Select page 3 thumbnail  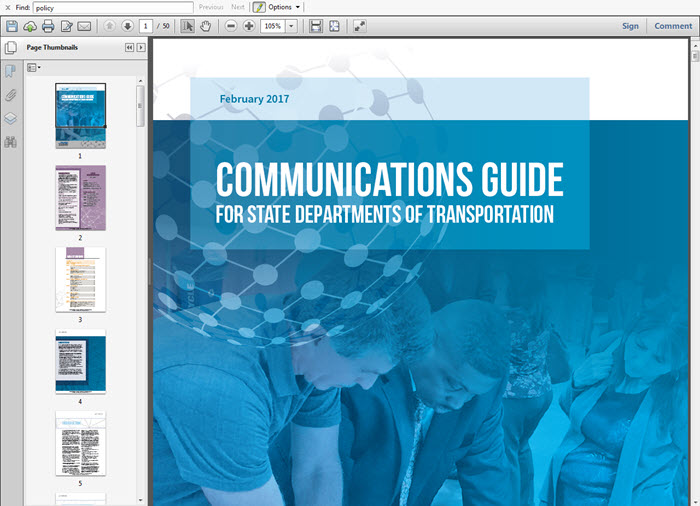pos(80,280)
